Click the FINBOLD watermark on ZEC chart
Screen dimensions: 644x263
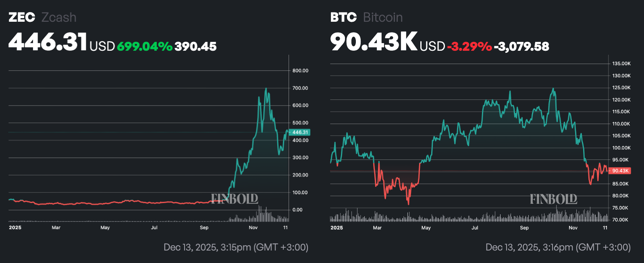(x=235, y=199)
